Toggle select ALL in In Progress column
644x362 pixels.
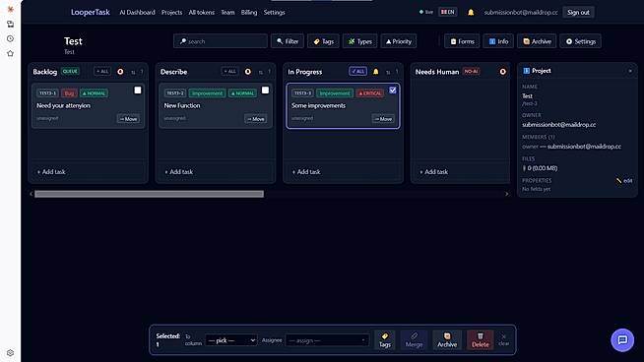[x=357, y=72]
